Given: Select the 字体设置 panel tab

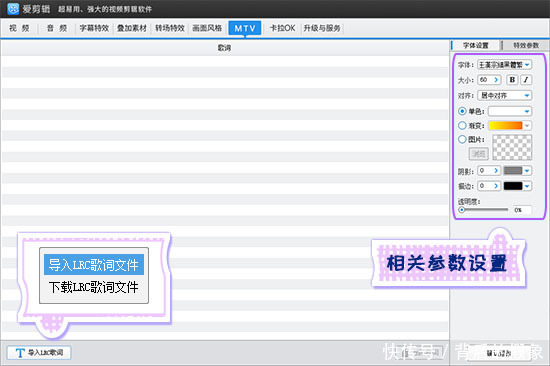Looking at the screenshot, I should [x=476, y=45].
